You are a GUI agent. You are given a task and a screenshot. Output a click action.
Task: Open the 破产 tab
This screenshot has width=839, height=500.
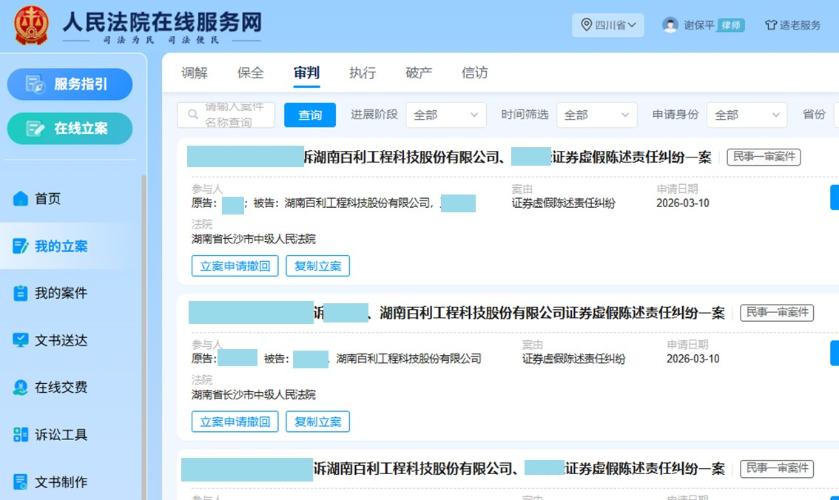[418, 73]
